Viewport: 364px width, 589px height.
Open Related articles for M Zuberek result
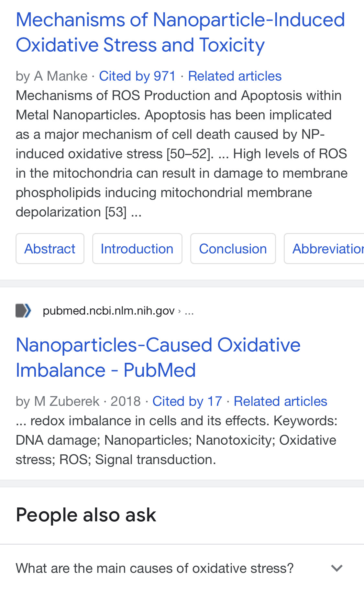tap(280, 401)
